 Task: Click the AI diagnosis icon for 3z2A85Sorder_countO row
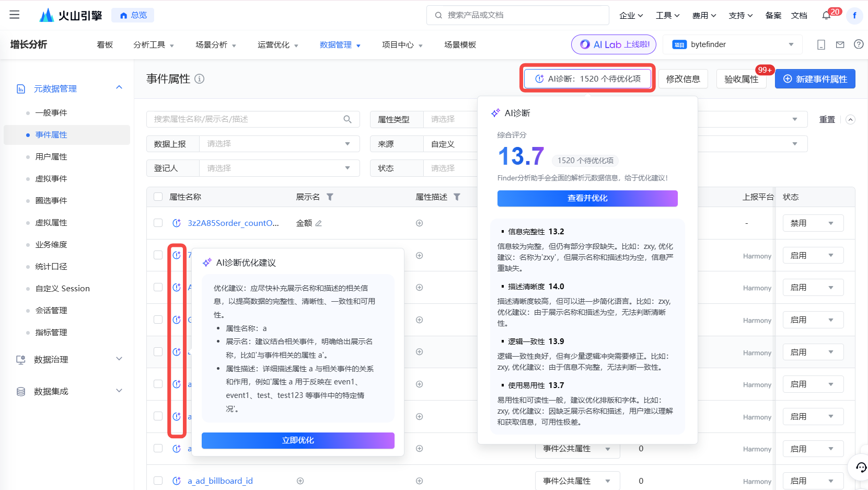pyautogui.click(x=177, y=223)
